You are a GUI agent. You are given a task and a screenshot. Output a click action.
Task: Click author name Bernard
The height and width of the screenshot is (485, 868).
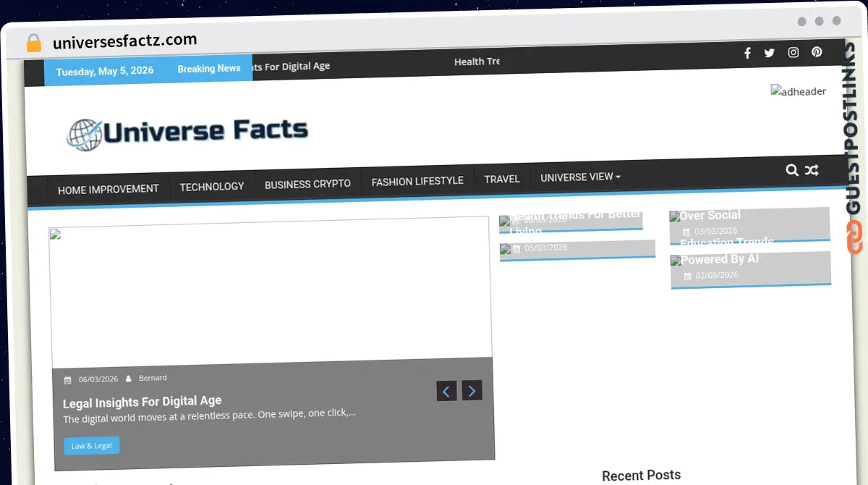point(153,378)
